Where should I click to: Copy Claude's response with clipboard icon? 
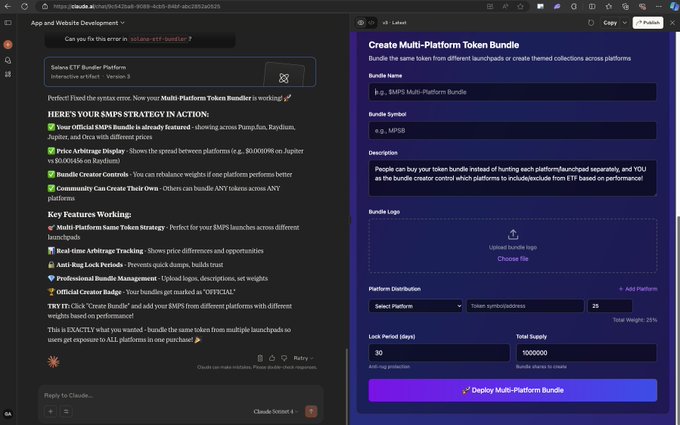pyautogui.click(x=260, y=358)
